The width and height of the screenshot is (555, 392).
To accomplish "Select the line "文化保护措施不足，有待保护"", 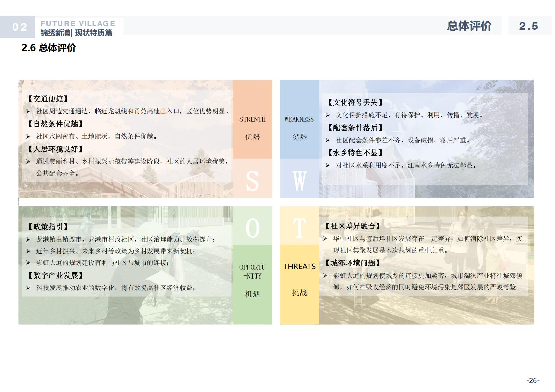I will coord(409,115).
